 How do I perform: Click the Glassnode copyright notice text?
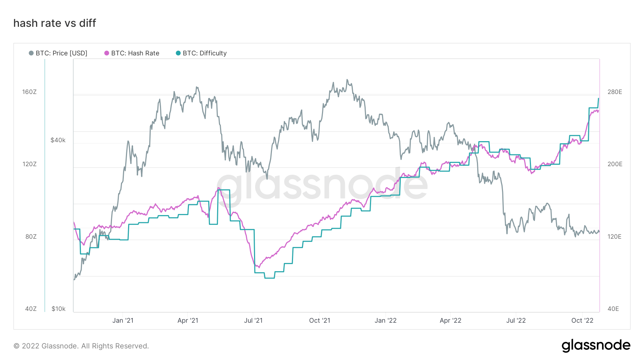click(x=81, y=346)
